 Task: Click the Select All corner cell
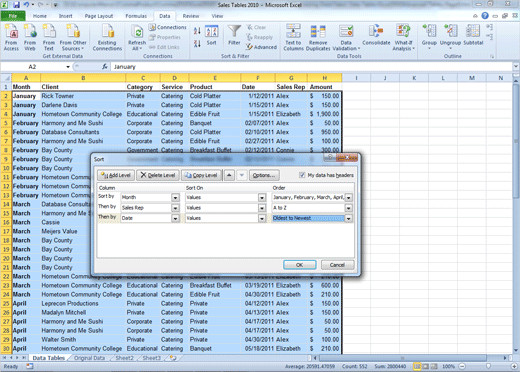tap(6, 78)
